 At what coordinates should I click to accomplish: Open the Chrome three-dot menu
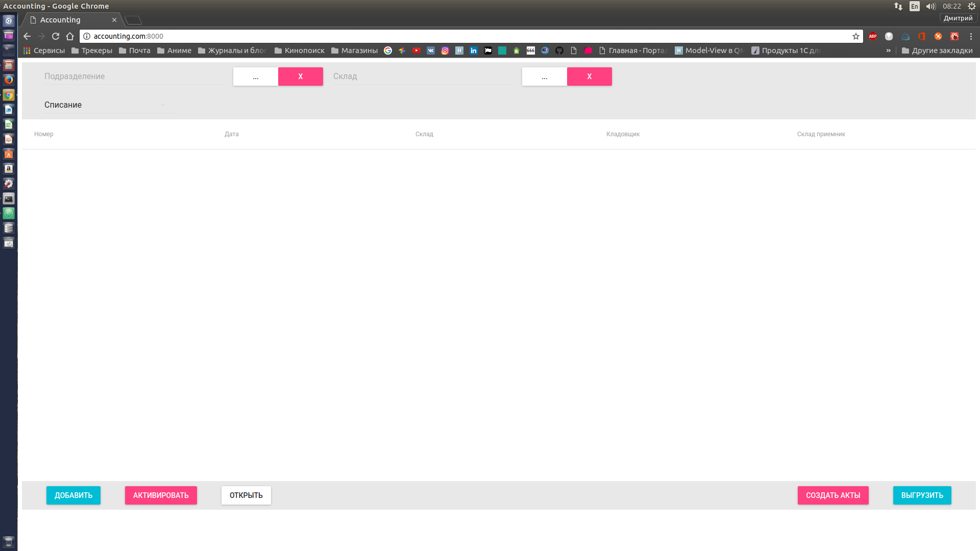coord(971,36)
